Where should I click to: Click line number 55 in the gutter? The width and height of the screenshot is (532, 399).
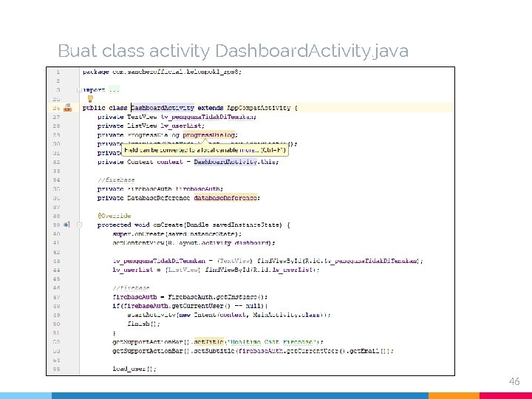point(56,369)
